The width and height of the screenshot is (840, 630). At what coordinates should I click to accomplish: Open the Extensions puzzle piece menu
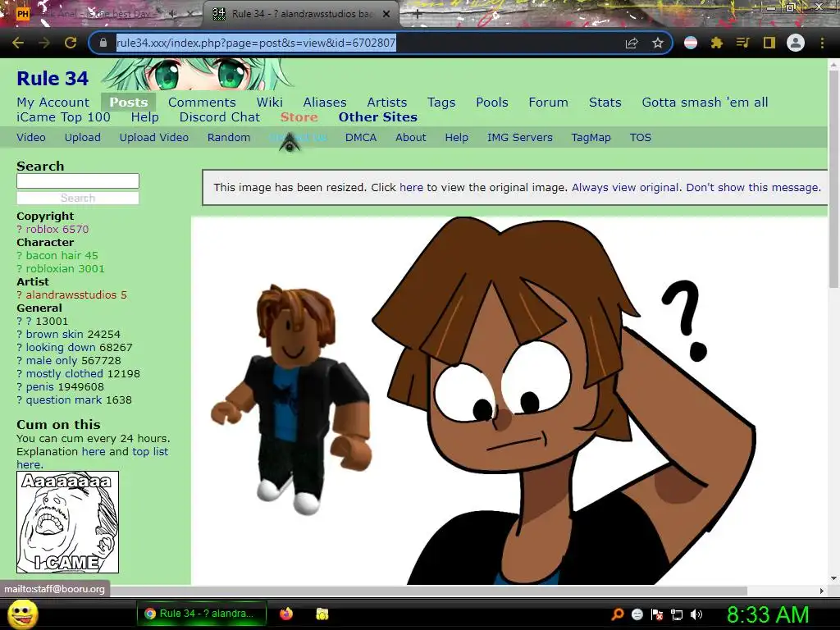[x=717, y=43]
